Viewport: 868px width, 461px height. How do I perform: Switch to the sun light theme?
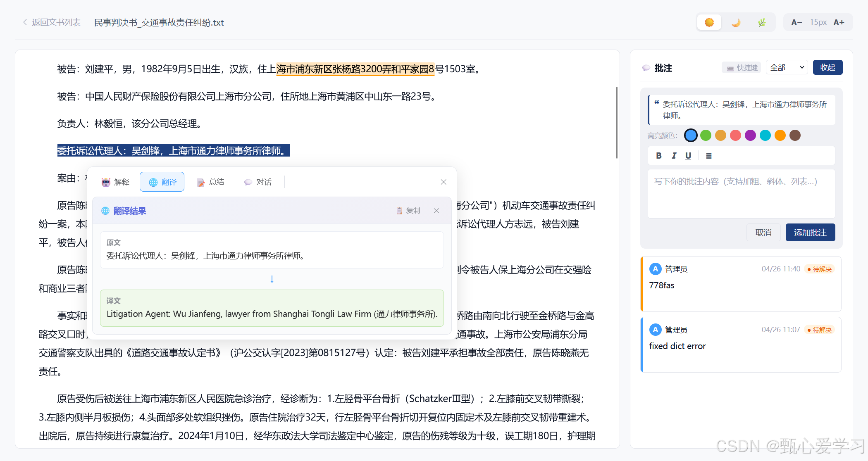pos(709,22)
